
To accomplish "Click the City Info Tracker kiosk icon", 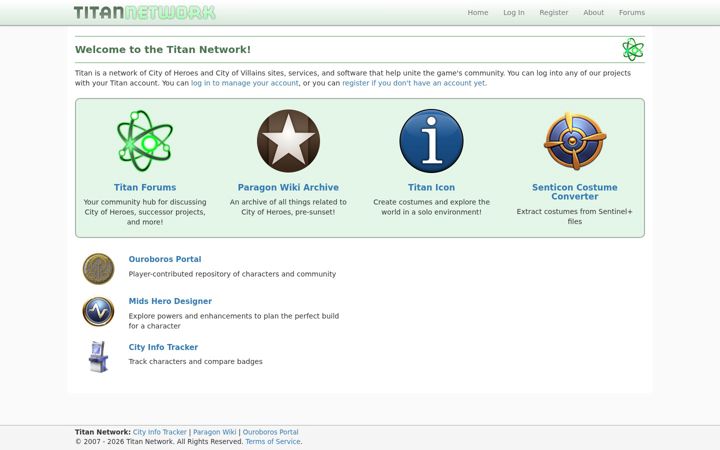I will pyautogui.click(x=98, y=356).
